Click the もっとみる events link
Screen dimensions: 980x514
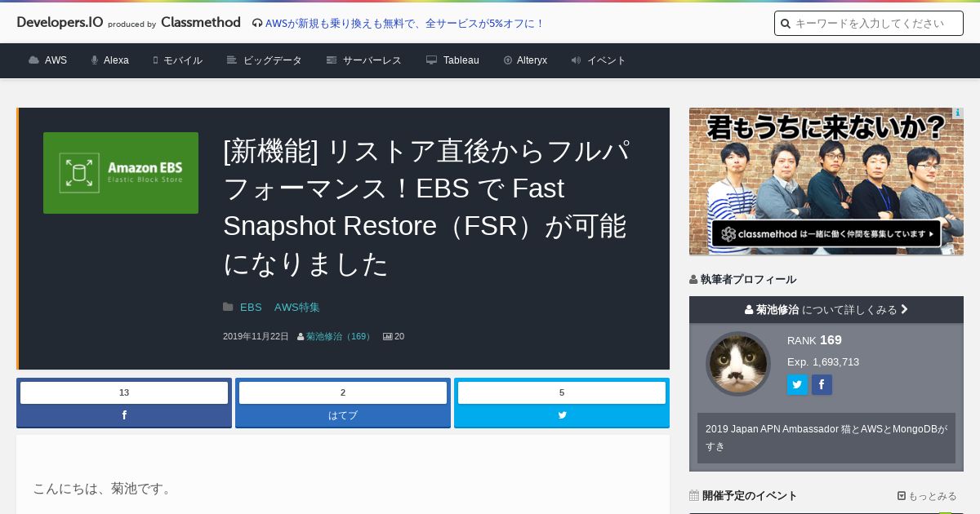click(x=927, y=496)
